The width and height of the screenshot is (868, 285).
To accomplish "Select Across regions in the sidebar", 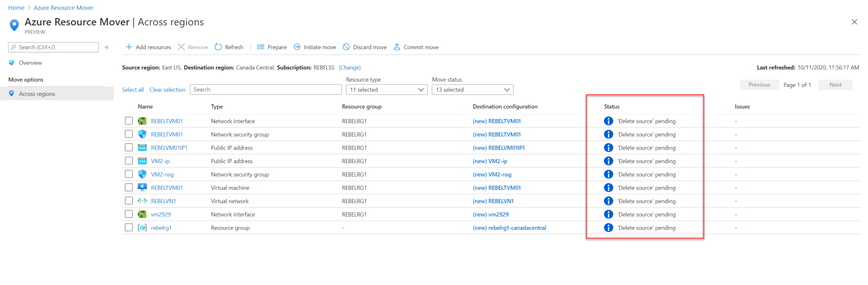I will (x=37, y=94).
